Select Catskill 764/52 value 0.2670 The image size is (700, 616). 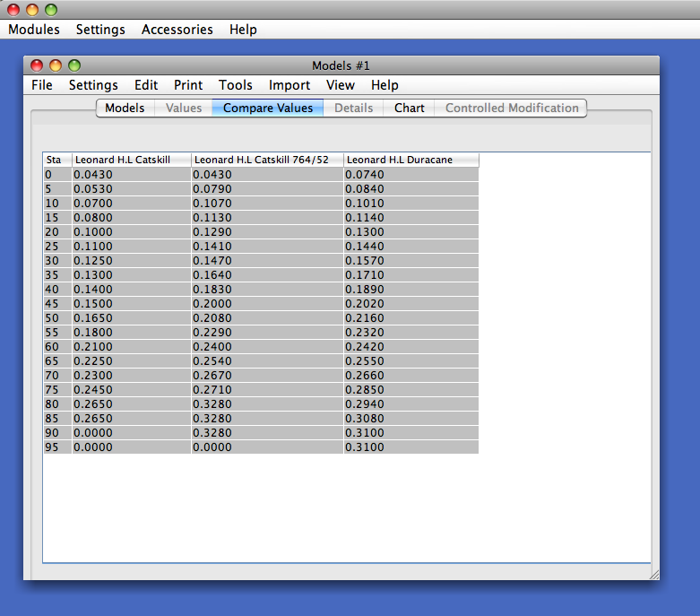(267, 375)
